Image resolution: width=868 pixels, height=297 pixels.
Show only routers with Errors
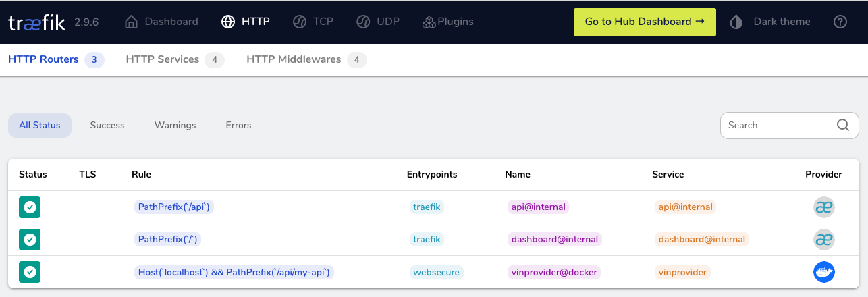click(238, 126)
